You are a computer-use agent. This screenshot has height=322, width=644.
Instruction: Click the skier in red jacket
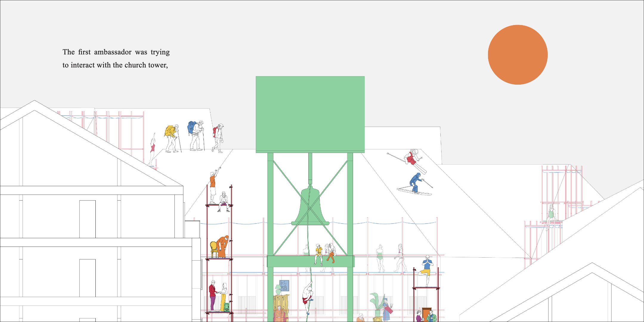(x=412, y=157)
